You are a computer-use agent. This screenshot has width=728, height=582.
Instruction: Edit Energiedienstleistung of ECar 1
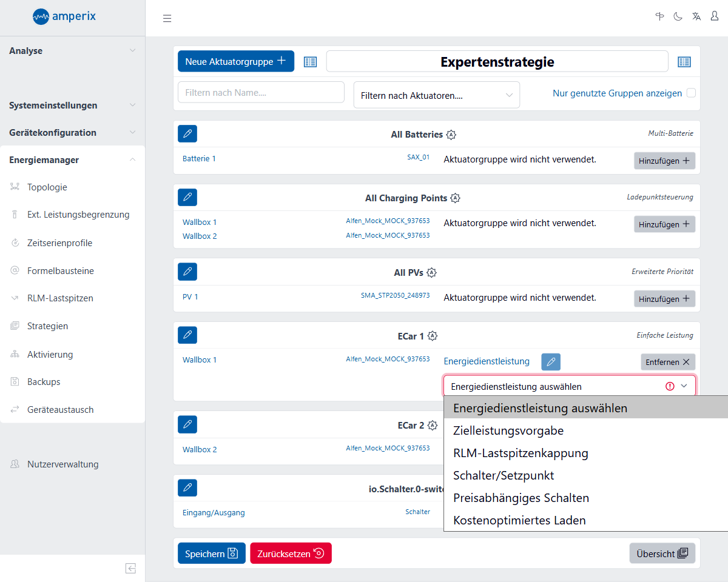(550, 362)
